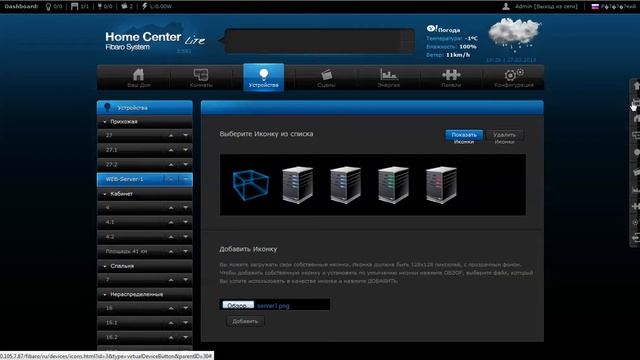Move device 16 up with its arrow
640x360 pixels.
(171, 309)
